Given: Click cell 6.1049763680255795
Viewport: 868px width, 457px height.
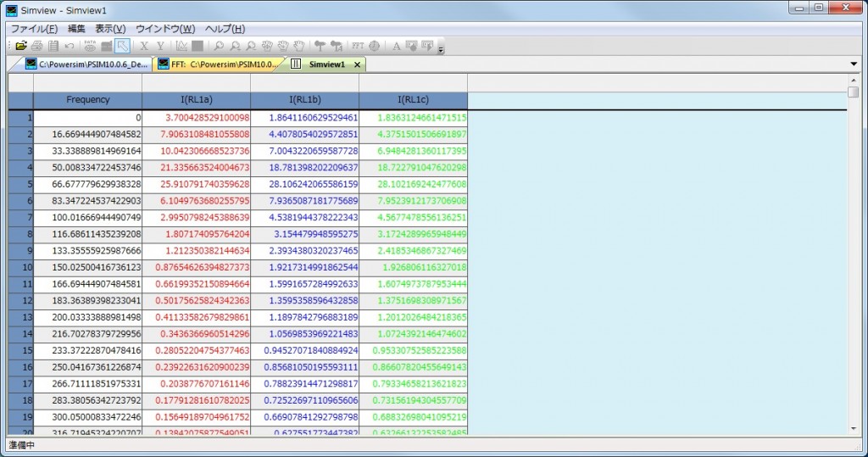Looking at the screenshot, I should tap(196, 201).
